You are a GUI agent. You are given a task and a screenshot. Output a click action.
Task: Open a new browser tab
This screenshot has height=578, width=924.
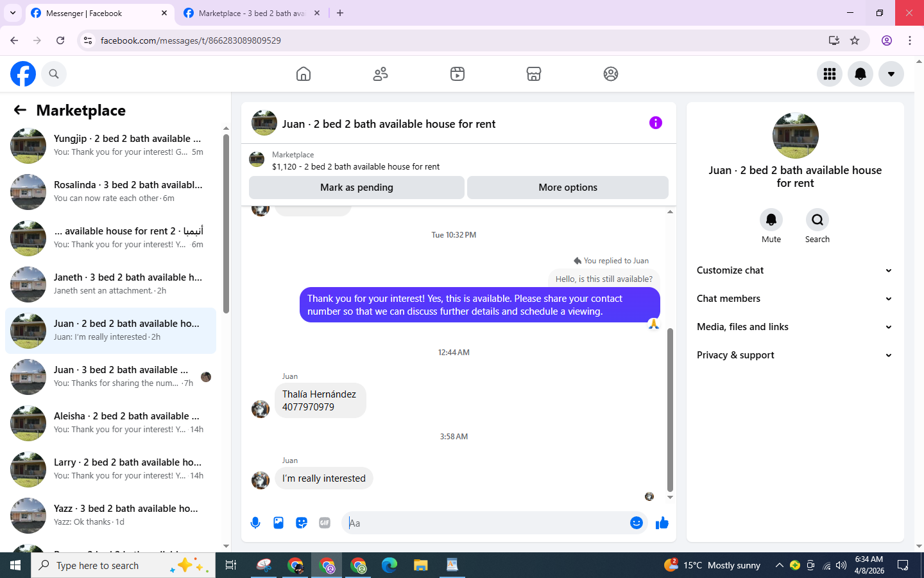click(x=340, y=13)
